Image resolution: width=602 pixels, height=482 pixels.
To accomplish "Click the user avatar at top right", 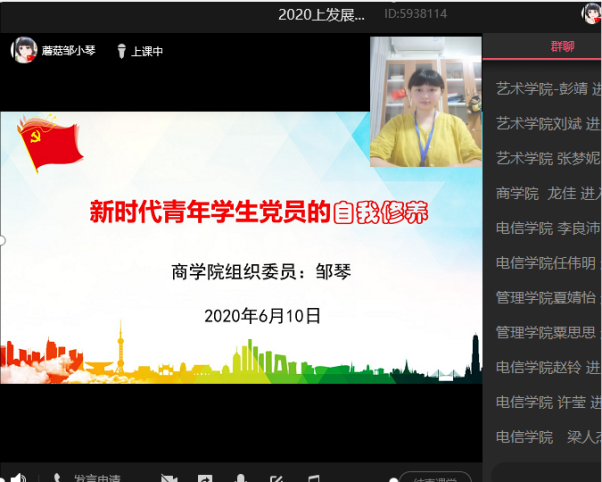I will pyautogui.click(x=592, y=13).
